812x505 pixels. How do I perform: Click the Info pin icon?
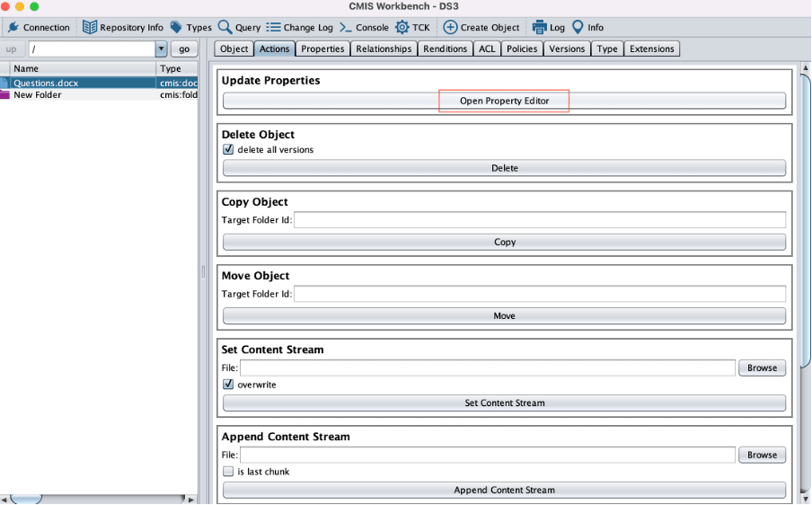pyautogui.click(x=578, y=27)
